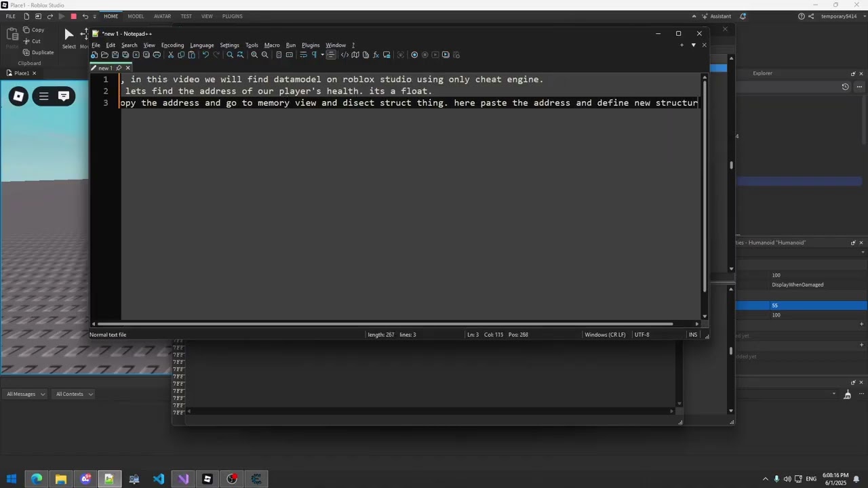Click the Duplicate button in Clipboard group
Viewport: 868px width, 488px height.
pos(38,52)
